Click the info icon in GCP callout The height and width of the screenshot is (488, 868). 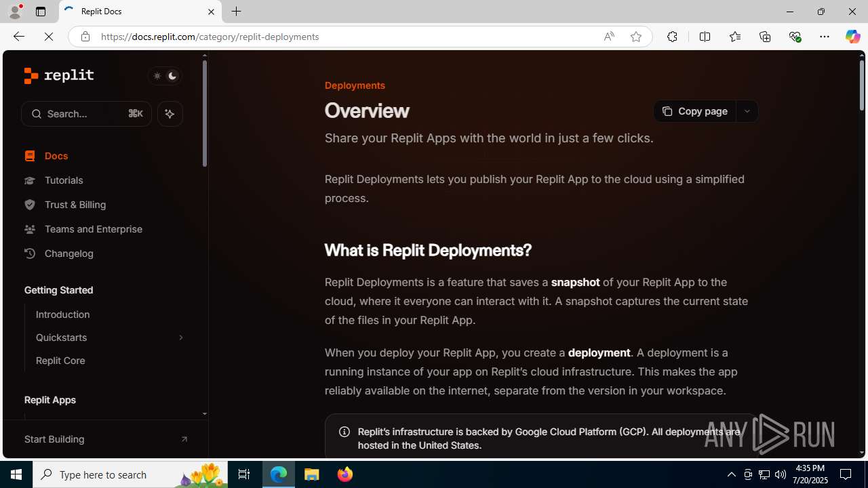pos(344,432)
